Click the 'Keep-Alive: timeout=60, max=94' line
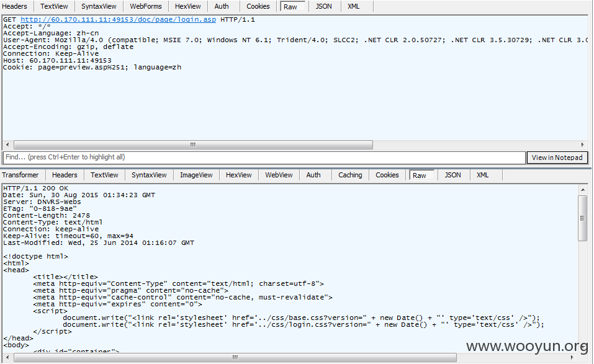Screen dimensions: 594x364 click(x=68, y=236)
